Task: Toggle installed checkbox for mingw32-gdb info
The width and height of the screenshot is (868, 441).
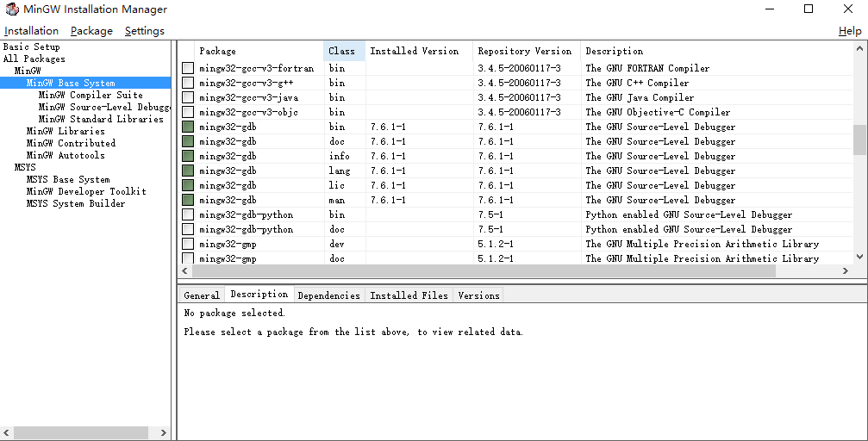Action: (188, 156)
